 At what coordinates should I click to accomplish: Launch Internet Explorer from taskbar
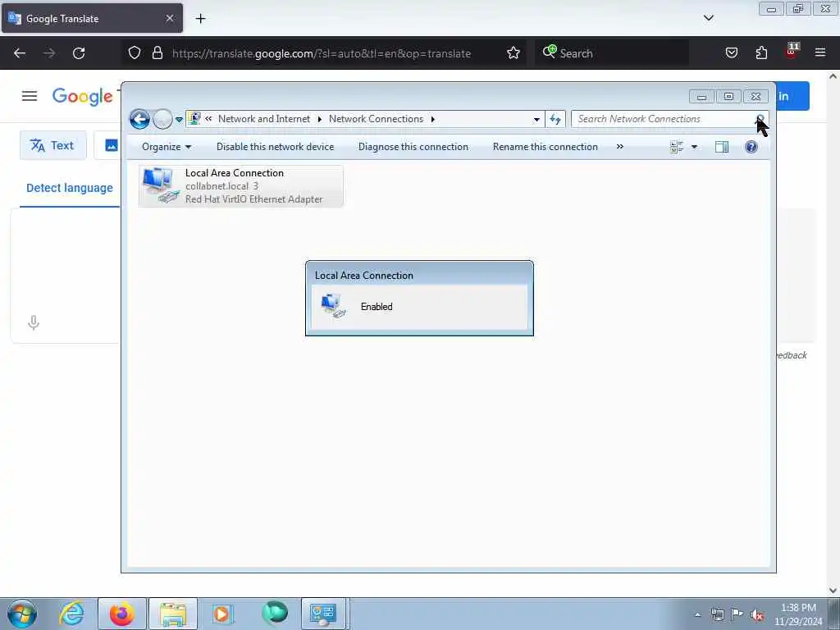(72, 614)
